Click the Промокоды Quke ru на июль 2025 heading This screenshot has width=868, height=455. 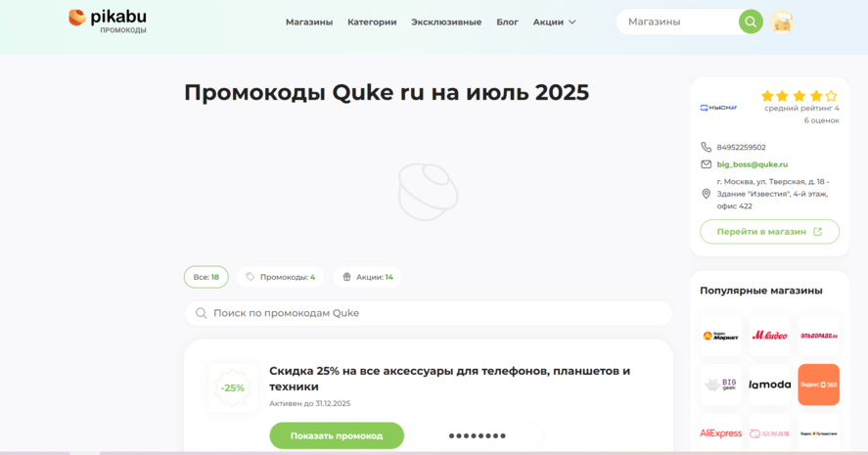click(x=387, y=93)
